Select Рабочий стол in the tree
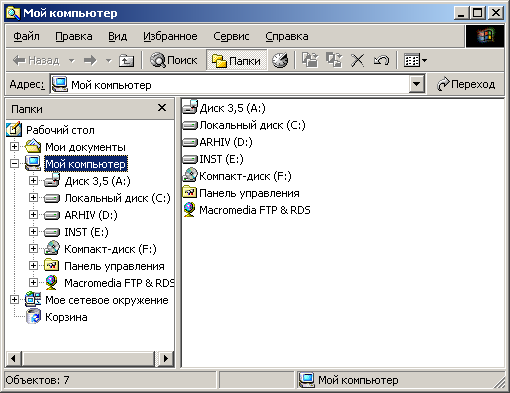This screenshot has width=510, height=393. (60, 130)
